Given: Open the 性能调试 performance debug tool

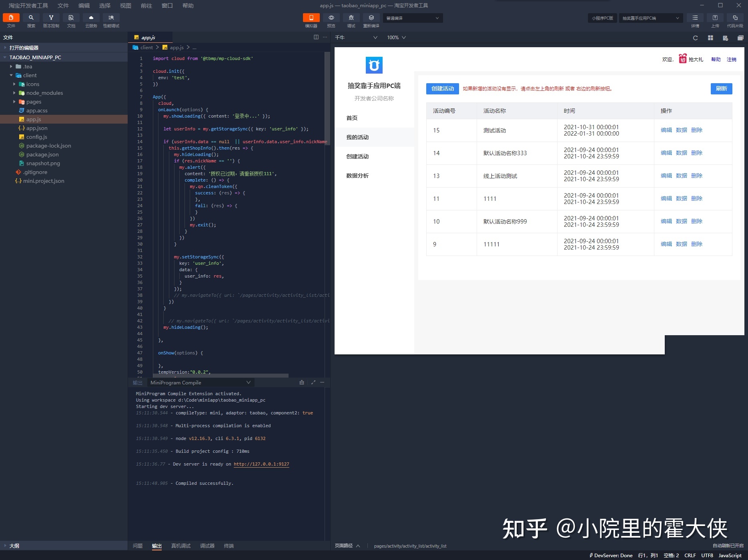Looking at the screenshot, I should 111,18.
